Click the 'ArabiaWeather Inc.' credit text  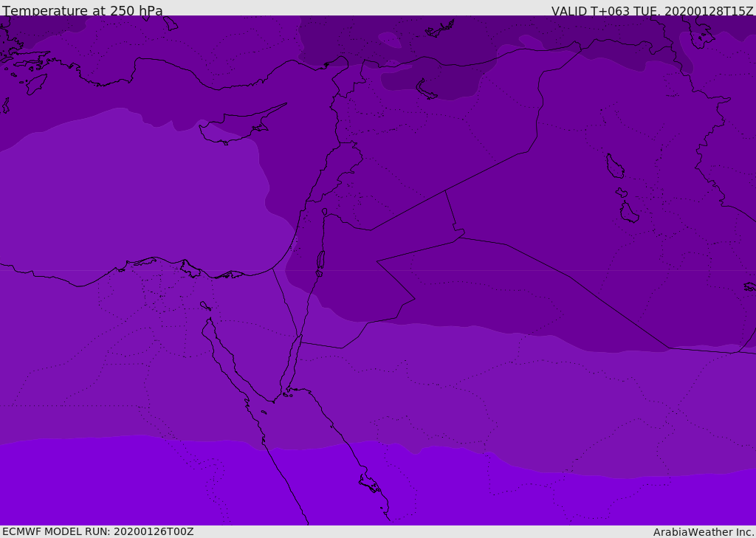pos(704,532)
